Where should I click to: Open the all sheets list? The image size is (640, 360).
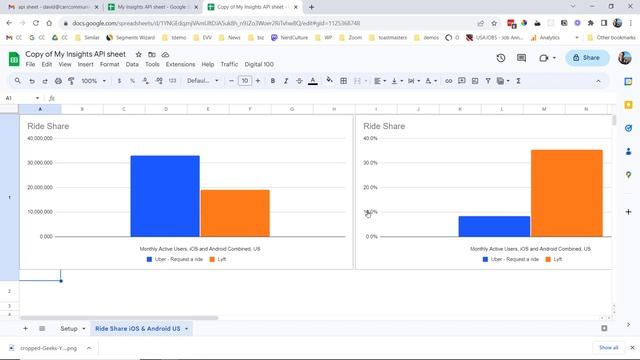pyautogui.click(x=42, y=329)
